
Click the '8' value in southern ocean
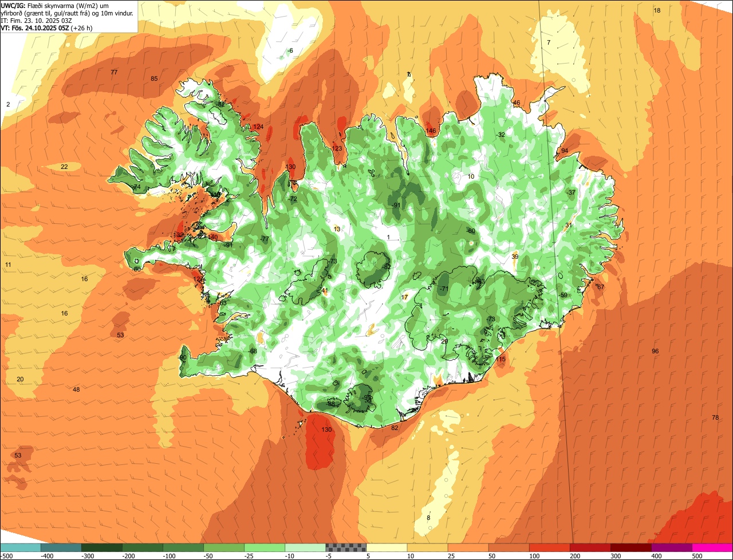[x=428, y=518]
